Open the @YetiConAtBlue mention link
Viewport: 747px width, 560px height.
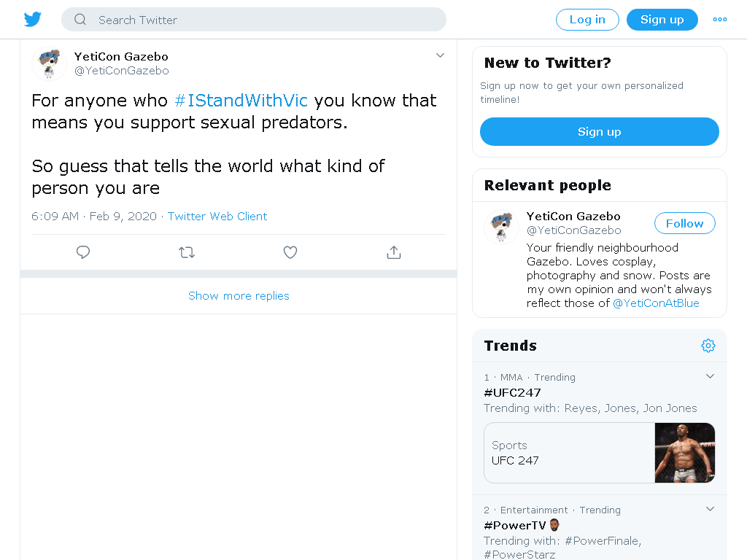(x=656, y=303)
